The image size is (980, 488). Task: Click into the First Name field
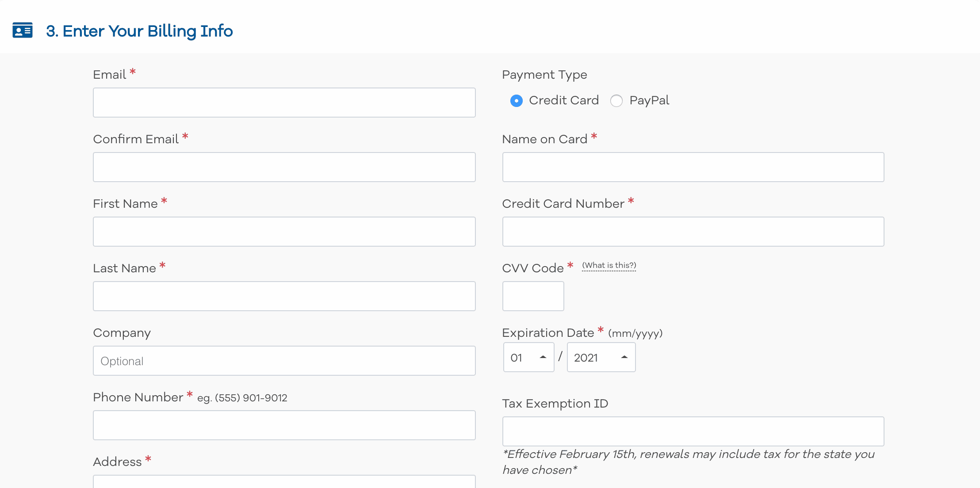coord(284,232)
